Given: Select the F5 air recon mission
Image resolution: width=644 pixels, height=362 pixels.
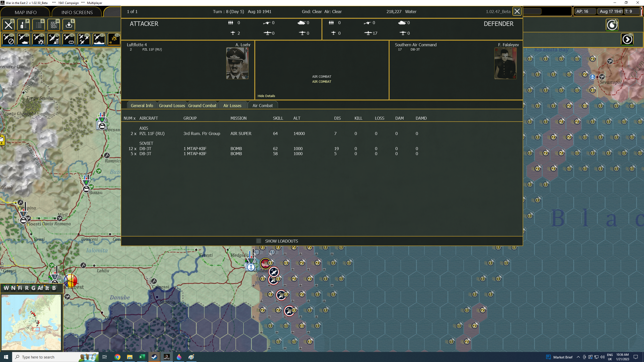Looking at the screenshot, I should [69, 39].
